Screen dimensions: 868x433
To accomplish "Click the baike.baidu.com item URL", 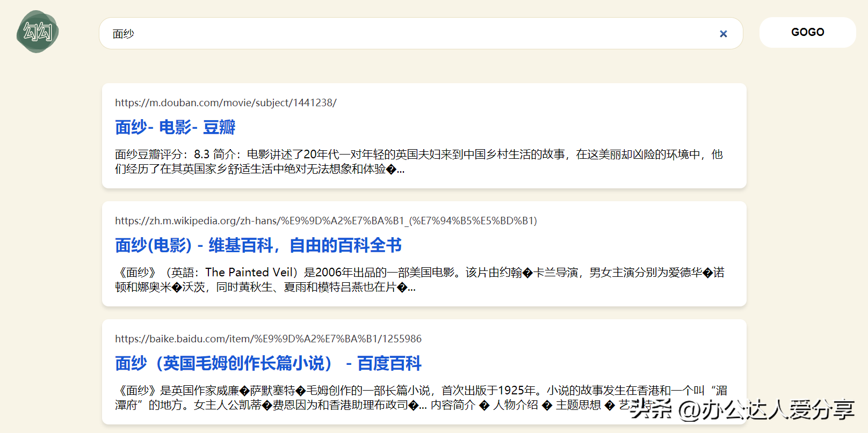I will [x=268, y=339].
